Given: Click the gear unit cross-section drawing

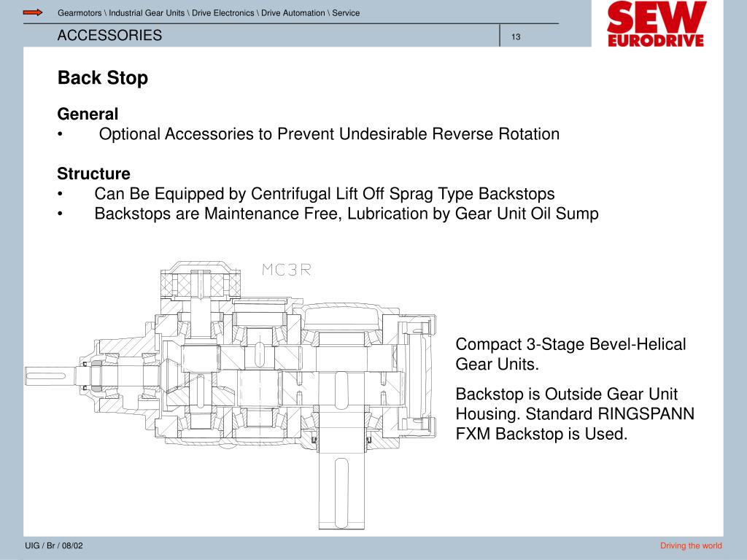Looking at the screenshot, I should coord(231,394).
